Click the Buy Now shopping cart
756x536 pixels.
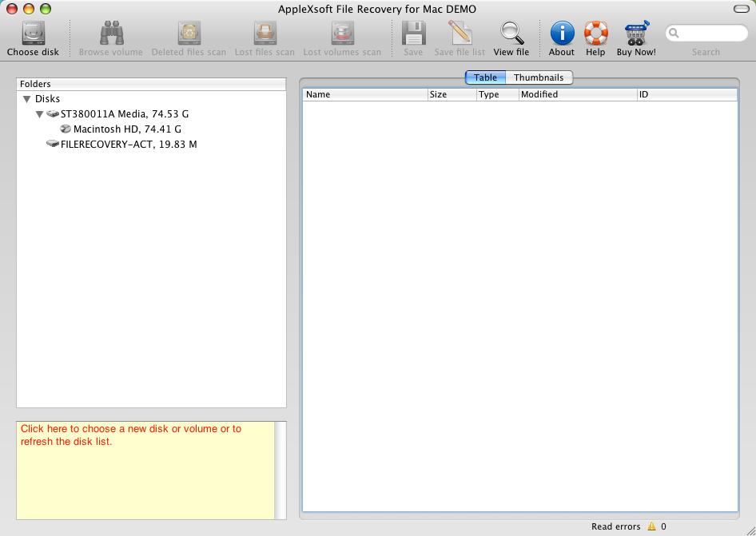tap(636, 34)
